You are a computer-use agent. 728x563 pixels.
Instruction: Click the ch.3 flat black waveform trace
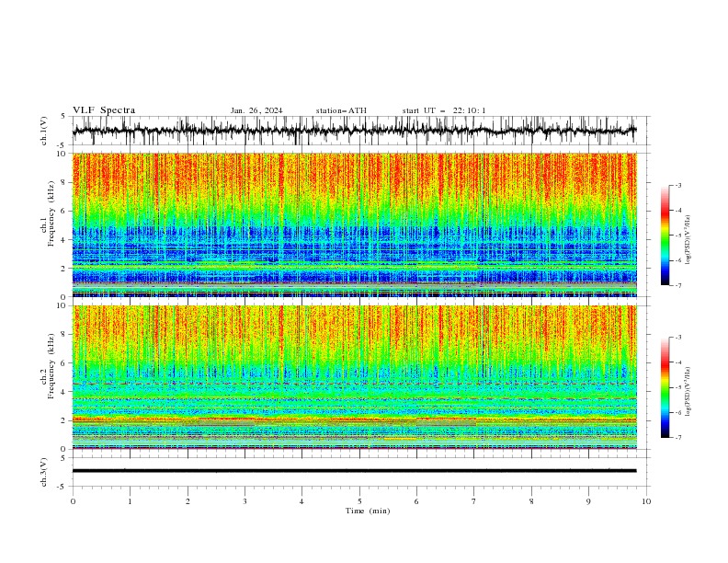354,471
